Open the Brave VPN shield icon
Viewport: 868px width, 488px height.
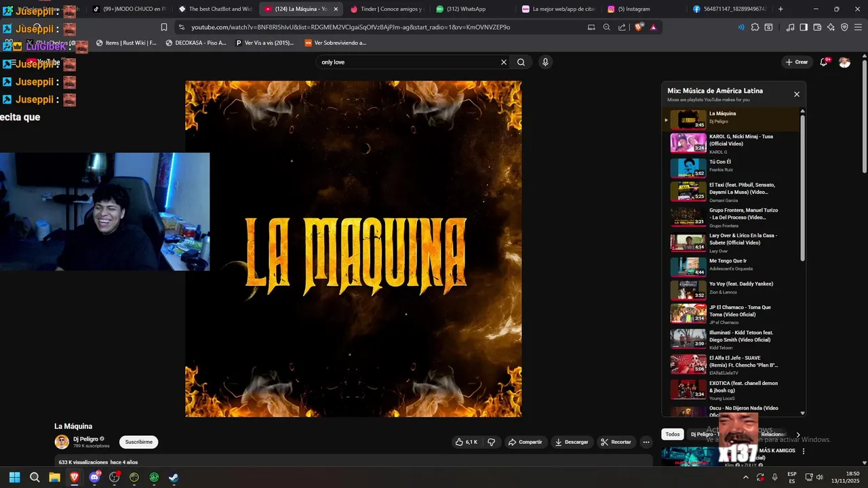click(844, 27)
